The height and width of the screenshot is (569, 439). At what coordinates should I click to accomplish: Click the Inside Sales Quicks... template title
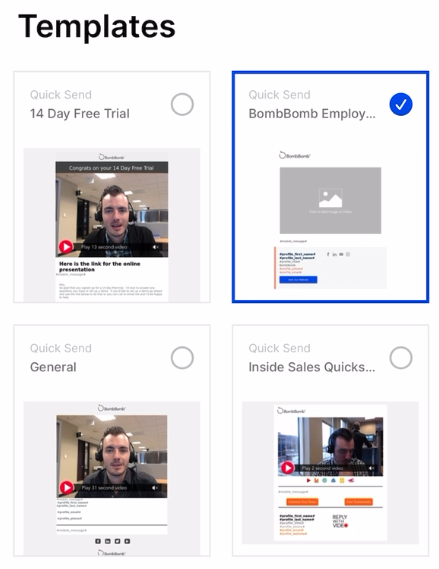coord(312,367)
